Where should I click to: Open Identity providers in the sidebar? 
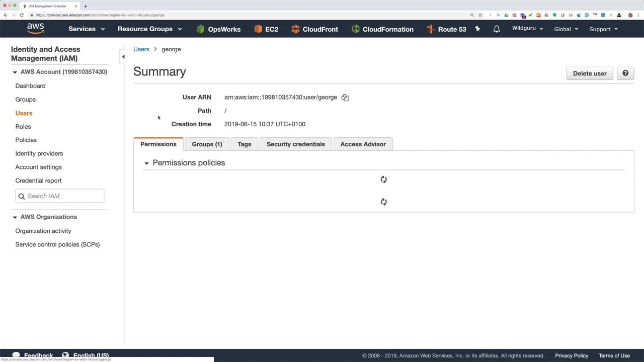(39, 154)
